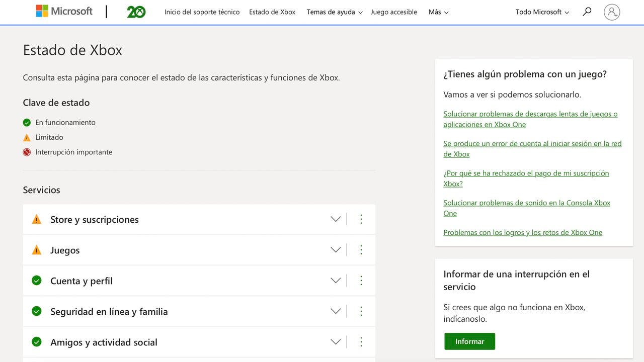The width and height of the screenshot is (644, 362).
Task: Click Informar de una interrupción heading
Action: tap(516, 281)
